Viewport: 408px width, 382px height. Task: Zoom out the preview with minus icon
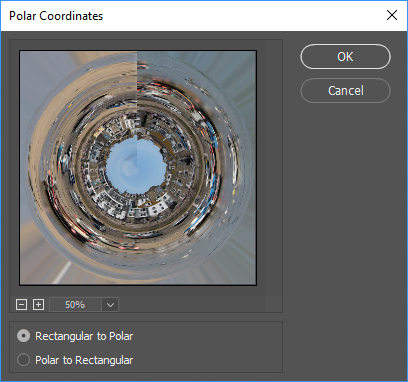click(21, 304)
